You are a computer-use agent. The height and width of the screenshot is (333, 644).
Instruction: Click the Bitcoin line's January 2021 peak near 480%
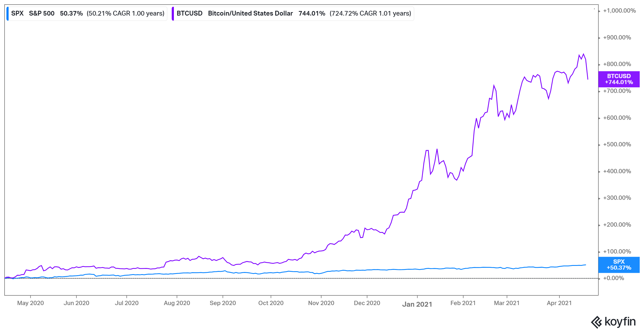427,150
